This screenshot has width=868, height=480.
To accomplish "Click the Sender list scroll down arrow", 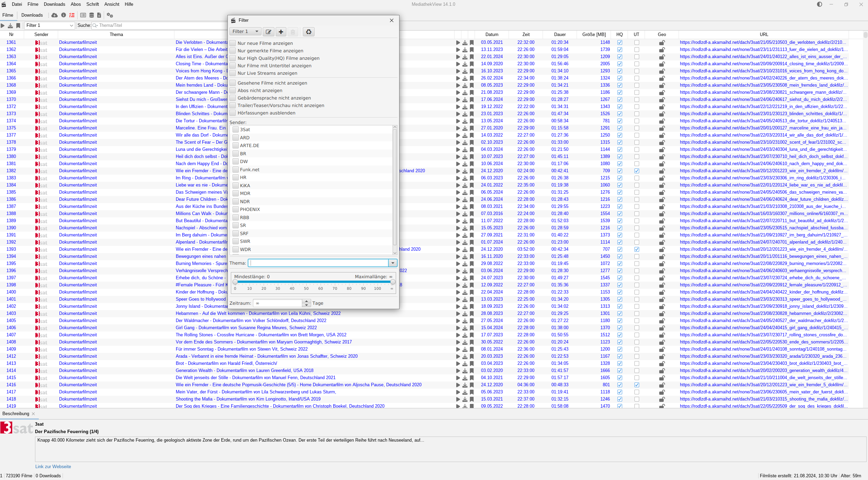I will point(395,252).
